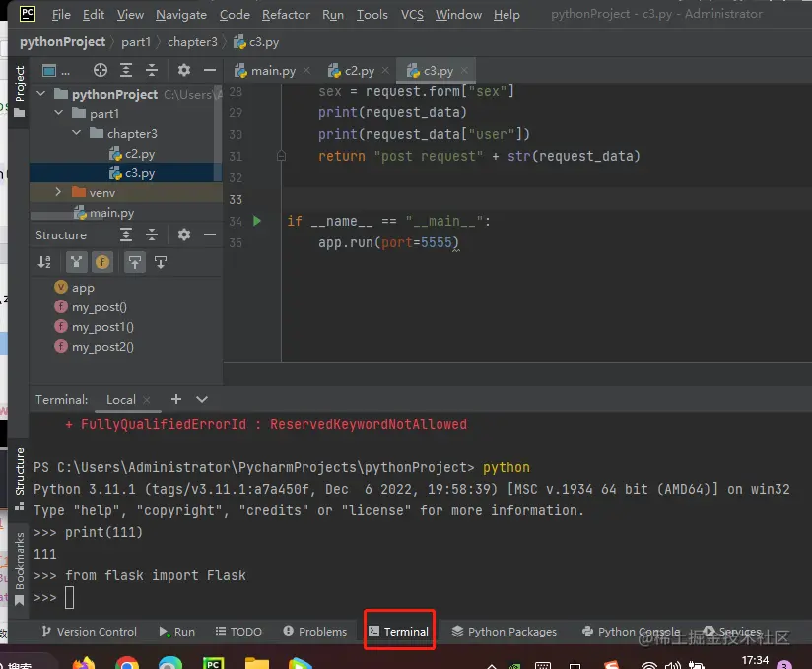Screen dimensions: 812x669
Task: Expand all in the Project panel
Action: pyautogui.click(x=126, y=70)
